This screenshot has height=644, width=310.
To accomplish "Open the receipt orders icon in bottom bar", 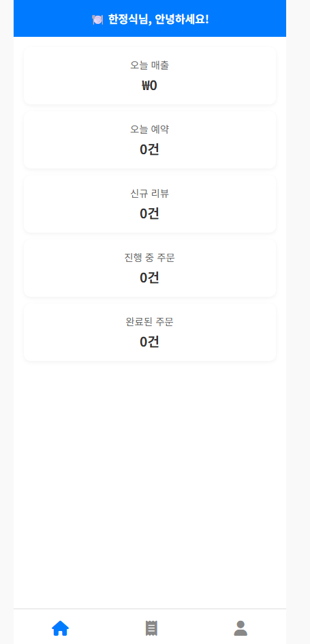I will [152, 628].
